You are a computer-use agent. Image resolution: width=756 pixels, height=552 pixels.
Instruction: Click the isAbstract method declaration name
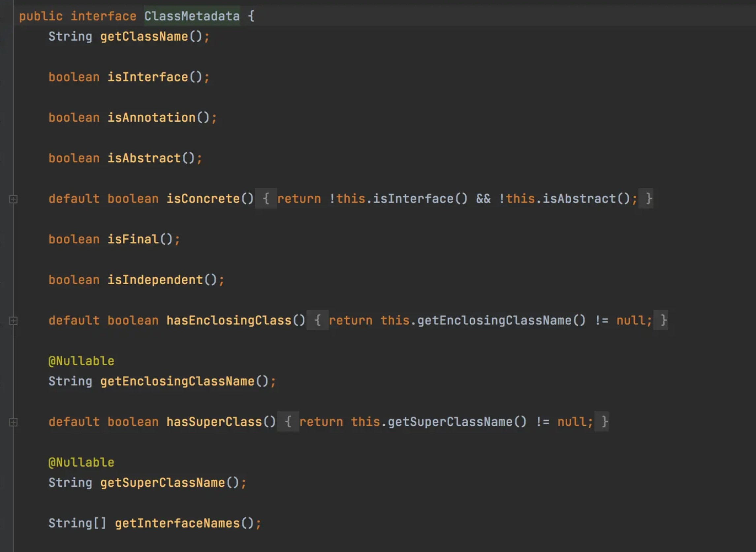(144, 158)
